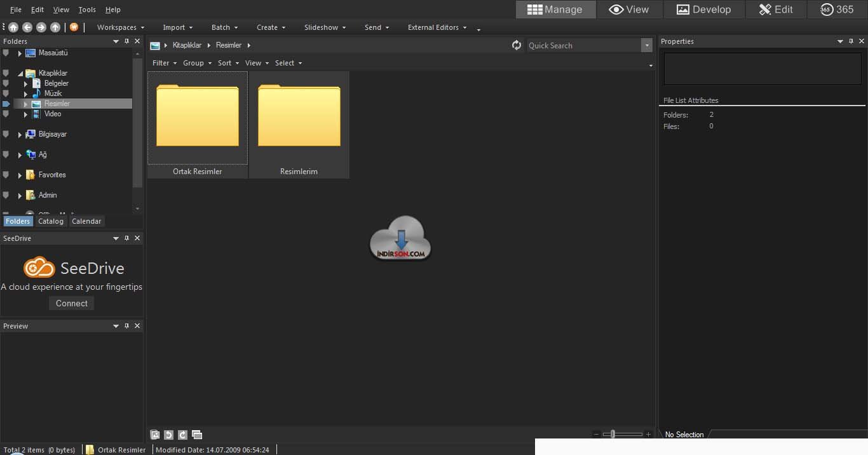This screenshot has height=455, width=868.
Task: Switch to Develop mode
Action: click(703, 10)
